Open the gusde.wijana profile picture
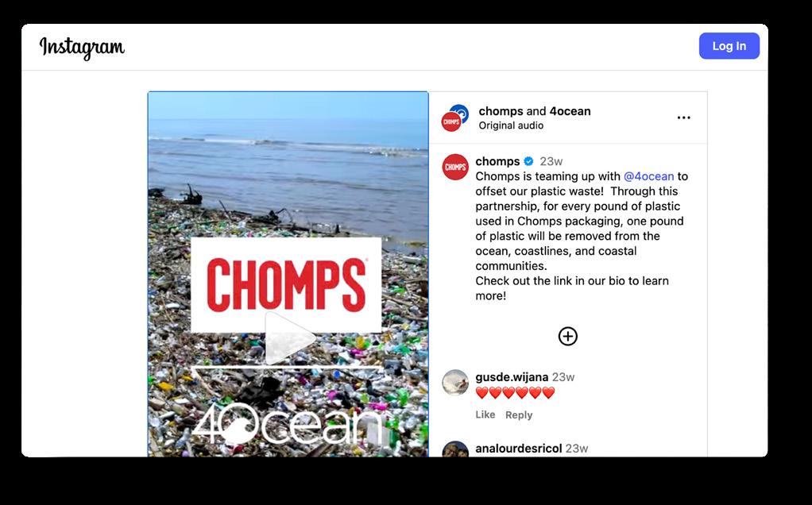The width and height of the screenshot is (812, 505). coord(455,383)
